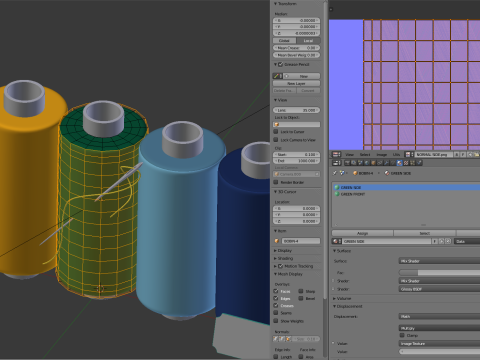Click the grease pencil New button
Image resolution: width=480 pixels, height=360 pixels.
pos(303,76)
